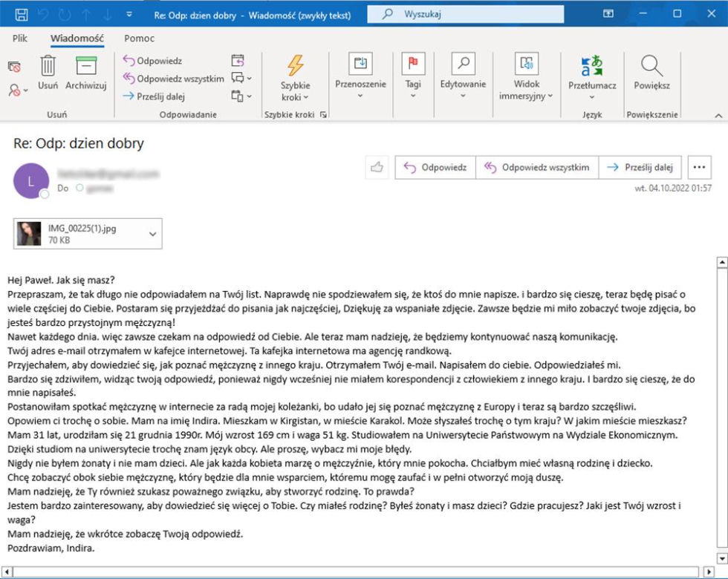Go to next item with down arrow
This screenshot has width=728, height=579.
point(107,15)
